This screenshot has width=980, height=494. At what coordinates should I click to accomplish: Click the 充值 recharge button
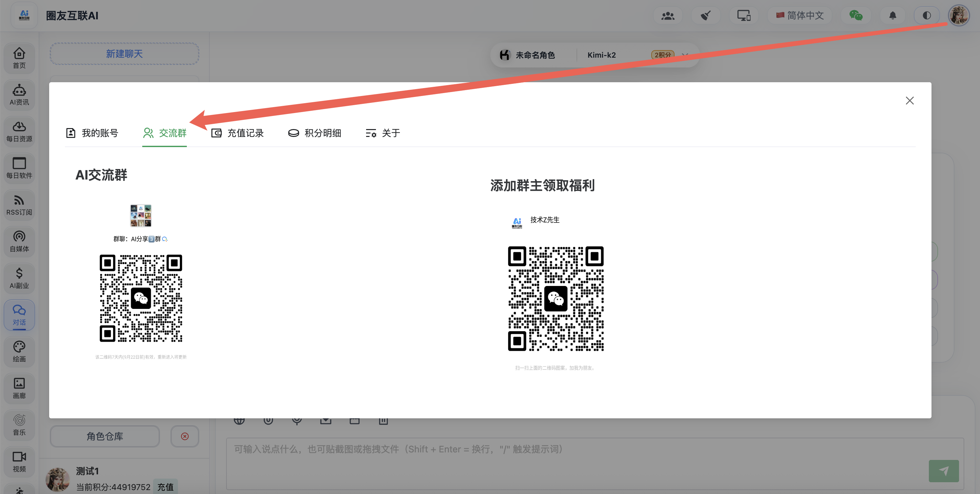point(165,487)
